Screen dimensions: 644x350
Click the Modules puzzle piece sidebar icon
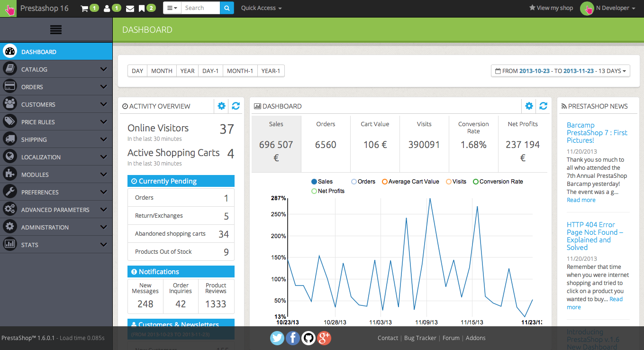click(10, 175)
